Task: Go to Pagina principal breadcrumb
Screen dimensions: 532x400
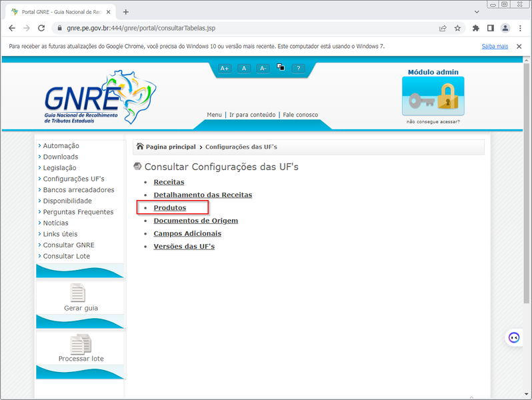Action: coord(171,147)
